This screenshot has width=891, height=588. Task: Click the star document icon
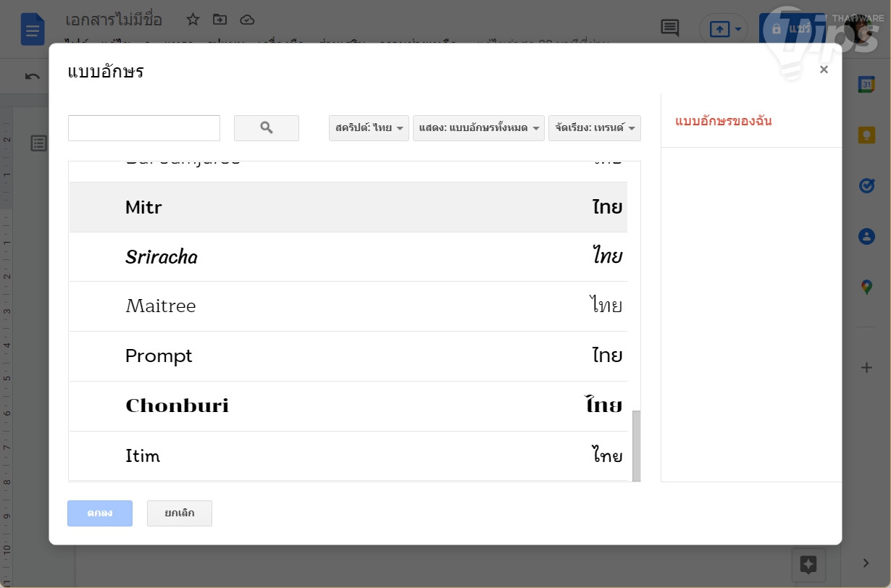193,20
